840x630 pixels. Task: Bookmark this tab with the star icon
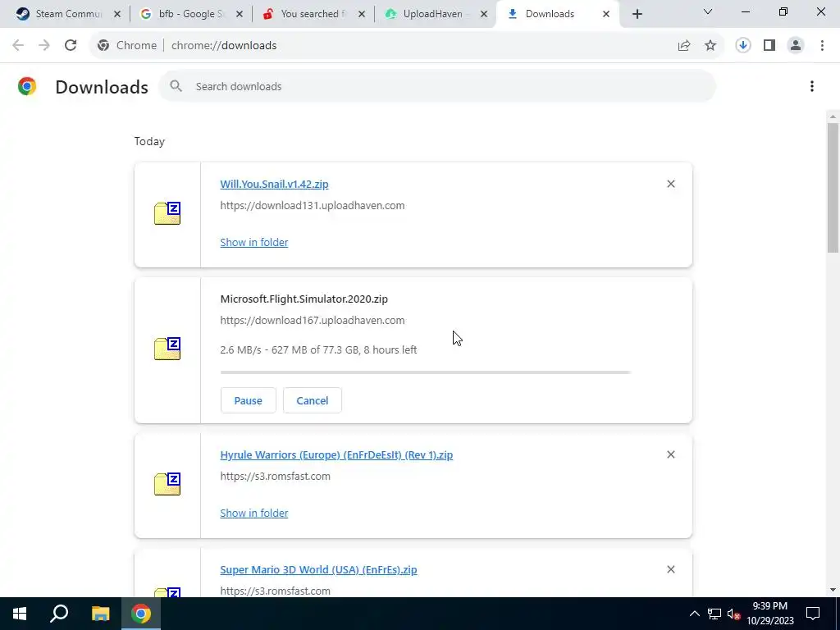[x=710, y=46]
